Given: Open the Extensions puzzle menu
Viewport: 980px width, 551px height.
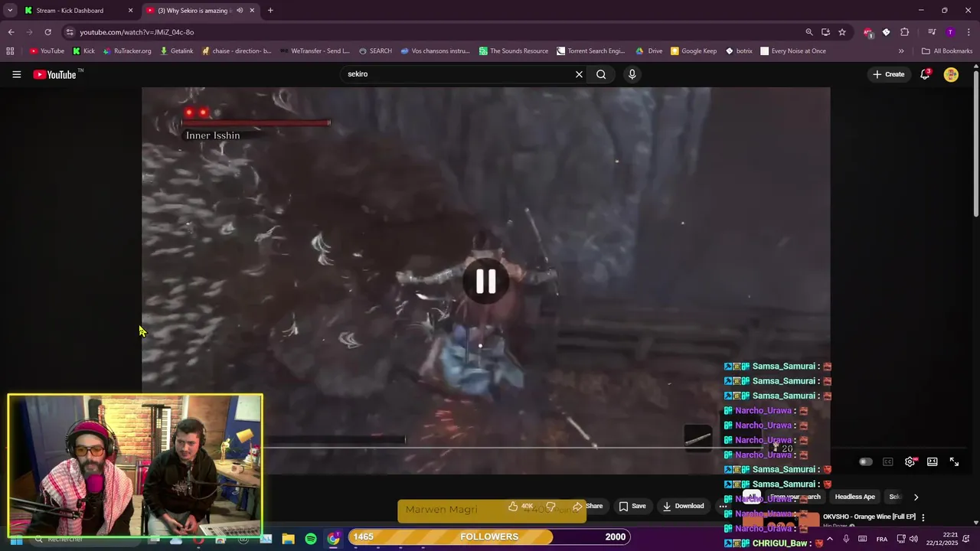Looking at the screenshot, I should 904,32.
